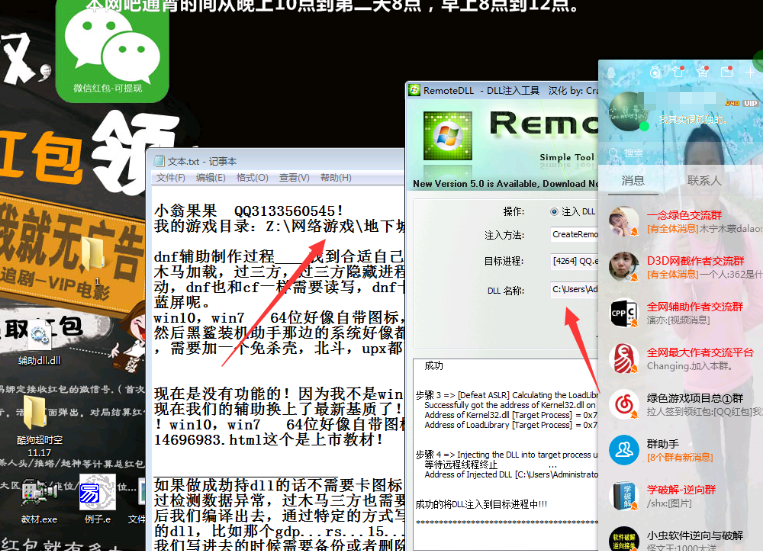Click Notepad line 小翁果果 QQ3133560545!
Viewport: 764px width, 551px height.
248,211
